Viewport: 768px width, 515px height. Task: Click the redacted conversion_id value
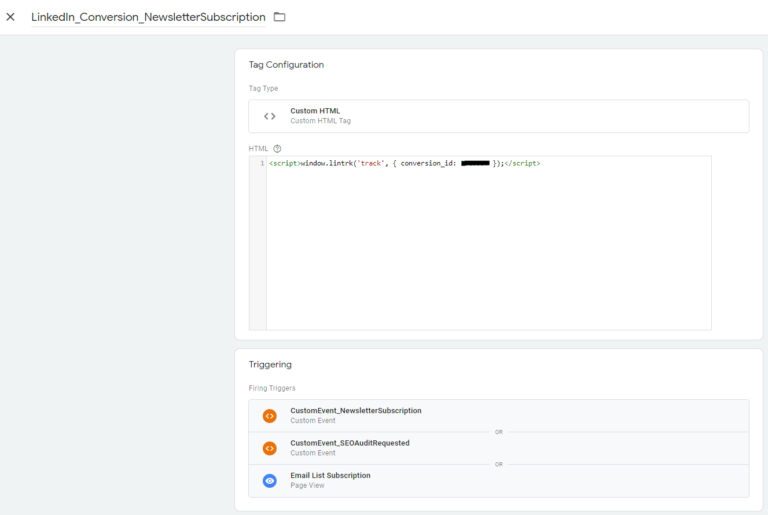coord(476,163)
